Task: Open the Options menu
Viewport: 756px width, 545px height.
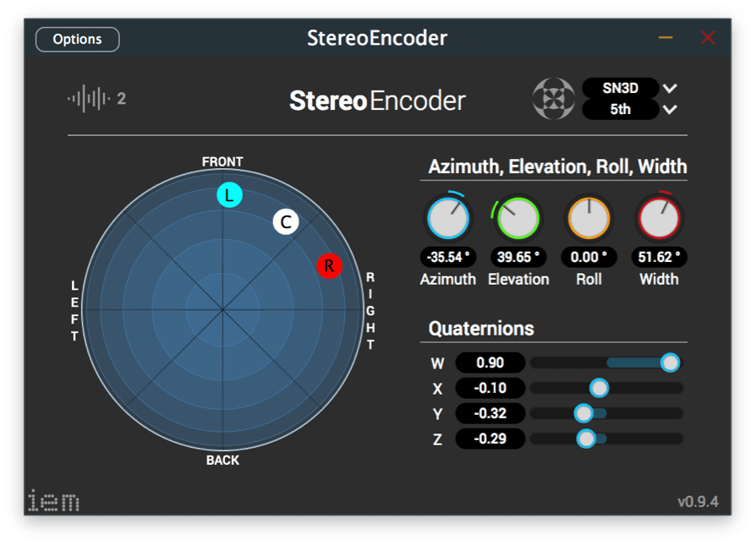Action: 77,39
